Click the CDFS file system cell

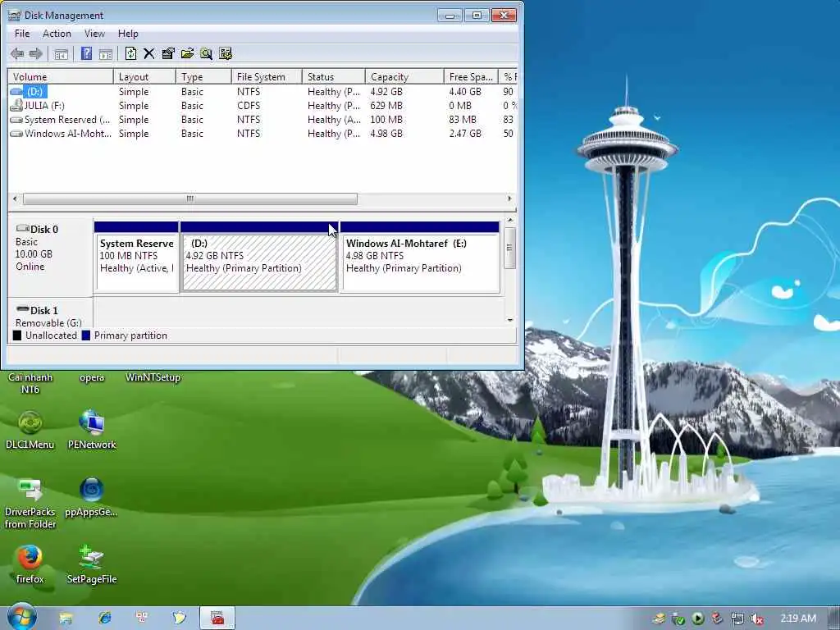coord(249,106)
